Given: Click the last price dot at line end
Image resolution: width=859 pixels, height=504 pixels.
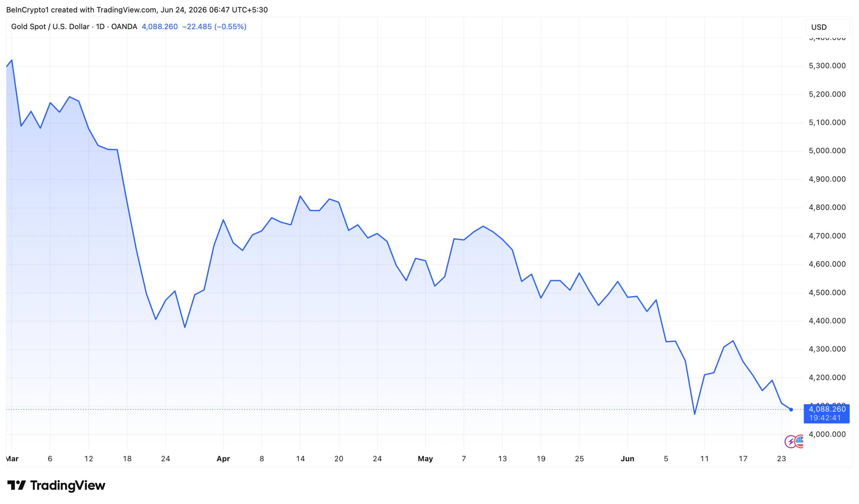Looking at the screenshot, I should (791, 410).
